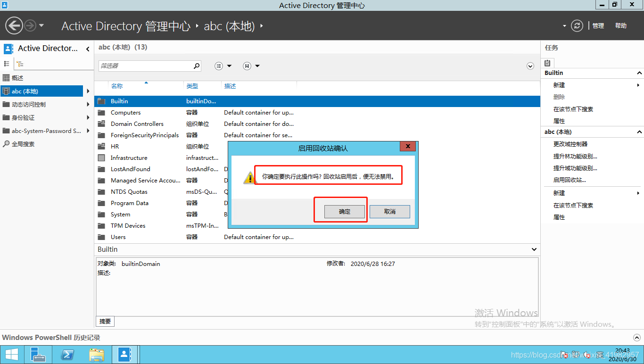
Task: Refresh the abc (本地) view
Action: point(577,25)
